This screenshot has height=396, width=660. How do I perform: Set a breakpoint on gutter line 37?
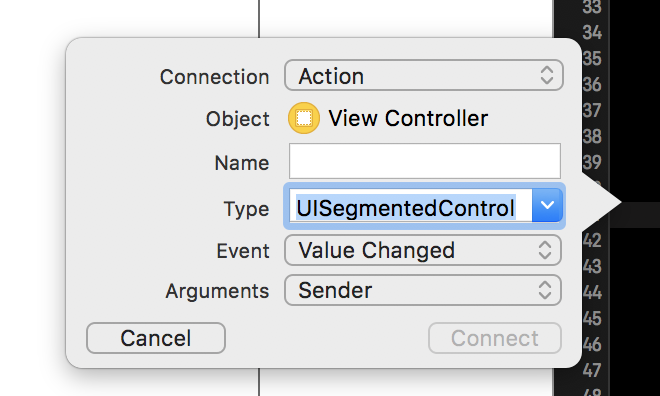pos(592,111)
